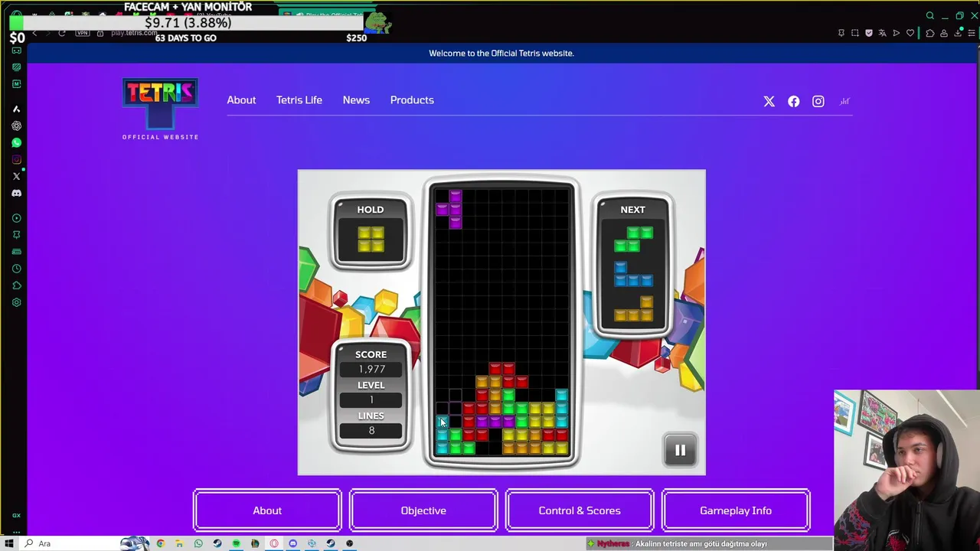Viewport: 980px width, 551px height.
Task: Open the Windows Start menu
Action: coord(8,543)
